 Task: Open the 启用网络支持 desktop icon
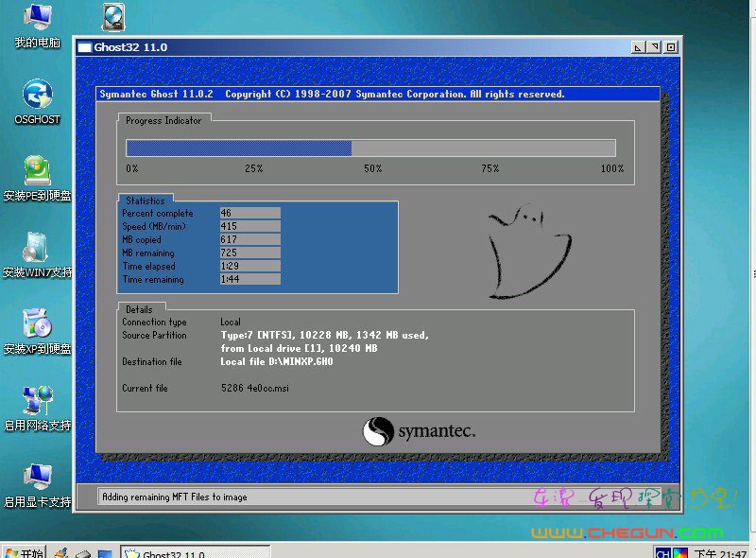tap(37, 409)
